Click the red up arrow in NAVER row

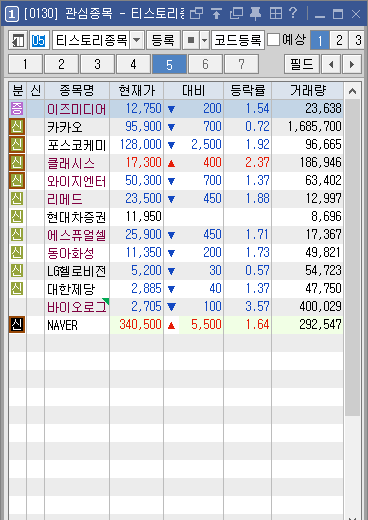pos(171,325)
